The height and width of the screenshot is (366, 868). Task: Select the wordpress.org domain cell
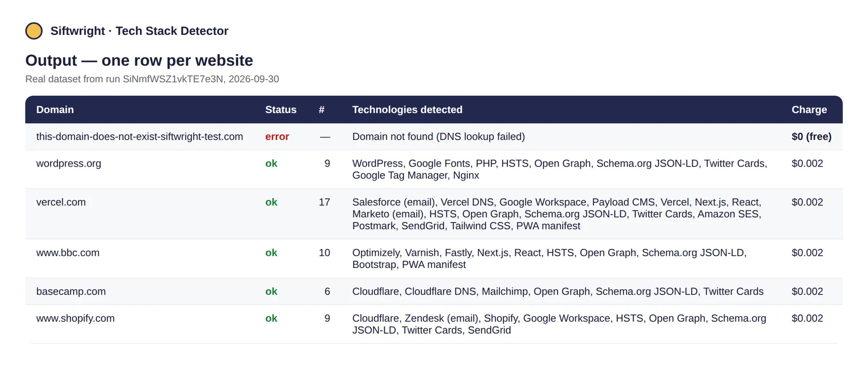(x=68, y=164)
